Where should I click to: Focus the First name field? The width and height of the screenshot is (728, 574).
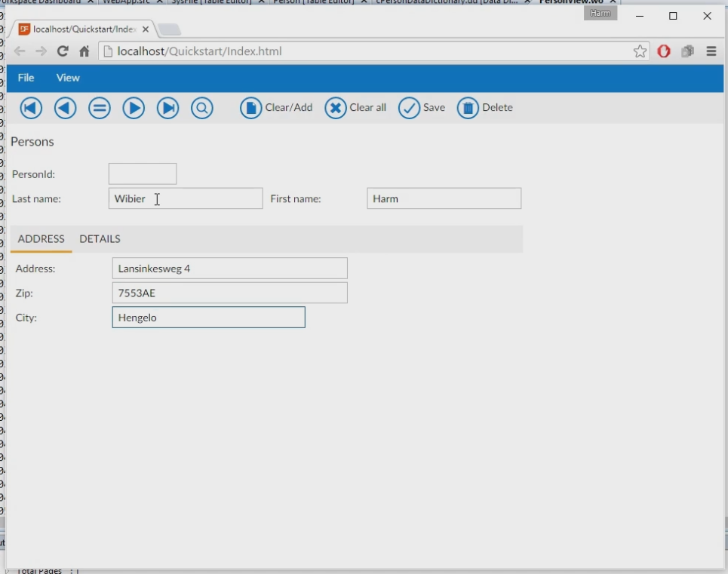[444, 199]
